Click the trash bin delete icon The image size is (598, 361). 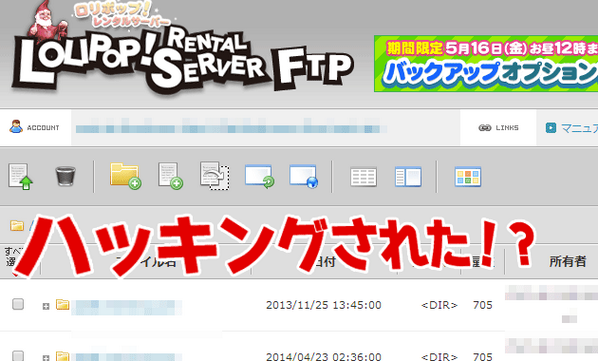[x=65, y=176]
